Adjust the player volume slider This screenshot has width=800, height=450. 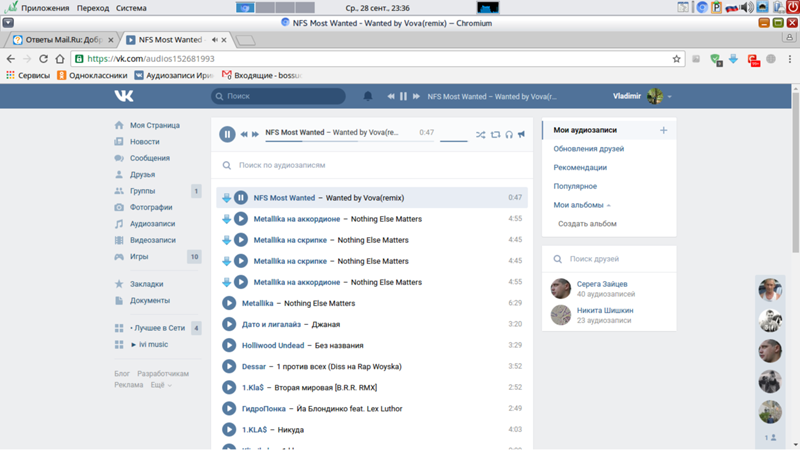pos(454,141)
